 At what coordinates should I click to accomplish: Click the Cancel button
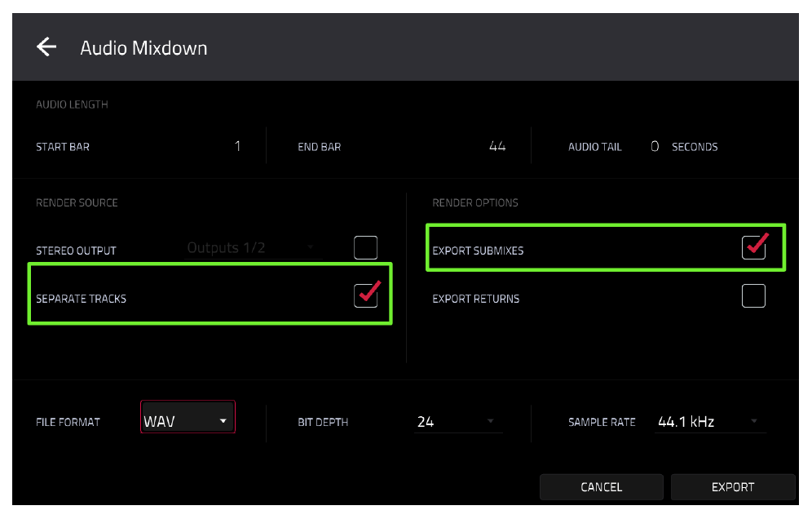(x=601, y=487)
